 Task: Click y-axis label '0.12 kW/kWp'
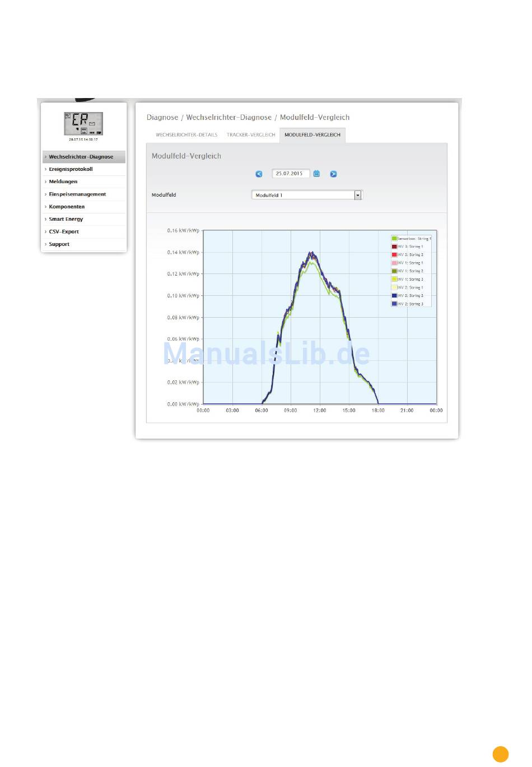[183, 274]
